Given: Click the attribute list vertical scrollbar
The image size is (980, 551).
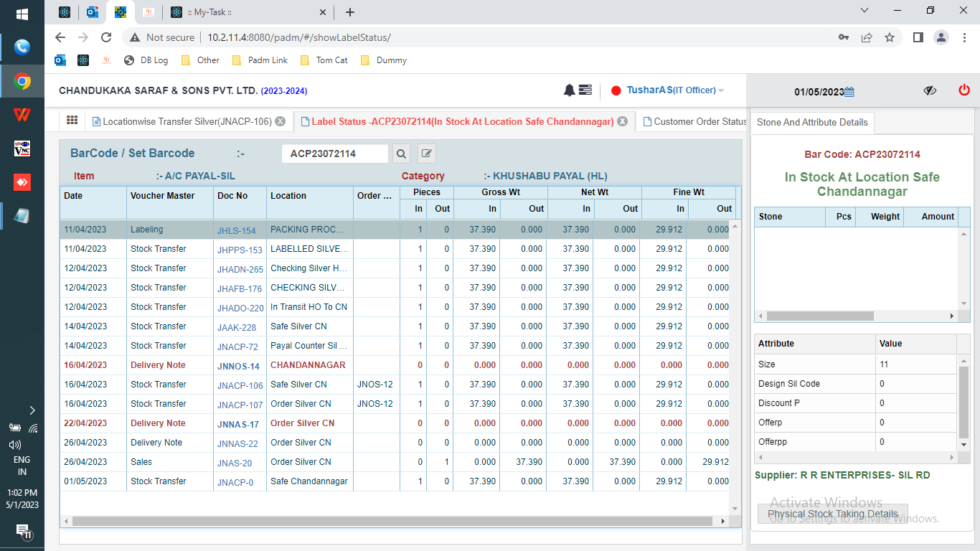Looking at the screenshot, I should coord(964,402).
